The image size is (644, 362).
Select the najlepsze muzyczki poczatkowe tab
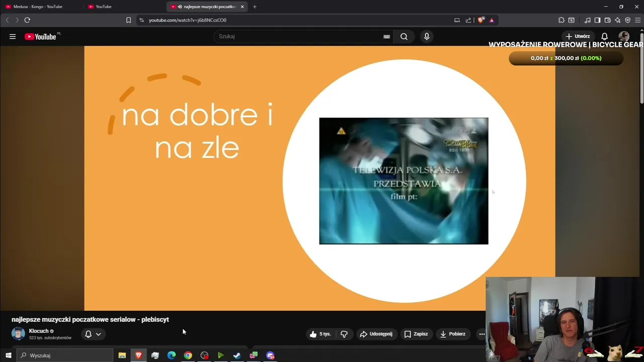tap(206, 7)
